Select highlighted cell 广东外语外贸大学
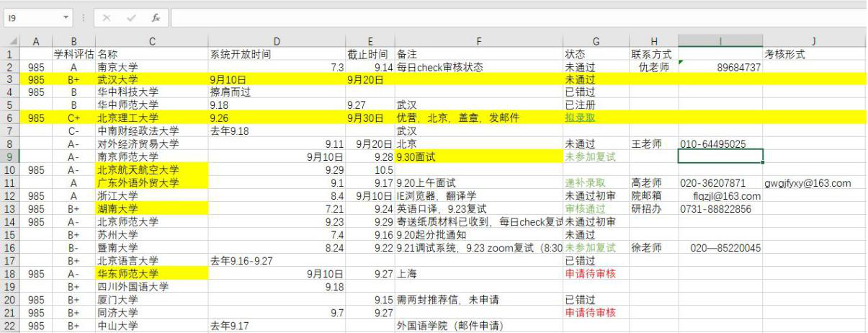Screen dimensions: 868x333 [x=152, y=182]
